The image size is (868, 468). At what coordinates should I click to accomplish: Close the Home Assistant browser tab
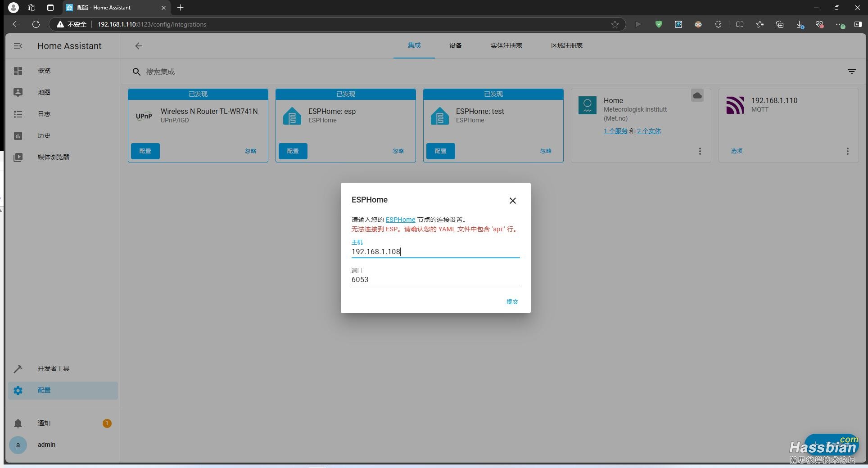[x=163, y=8]
